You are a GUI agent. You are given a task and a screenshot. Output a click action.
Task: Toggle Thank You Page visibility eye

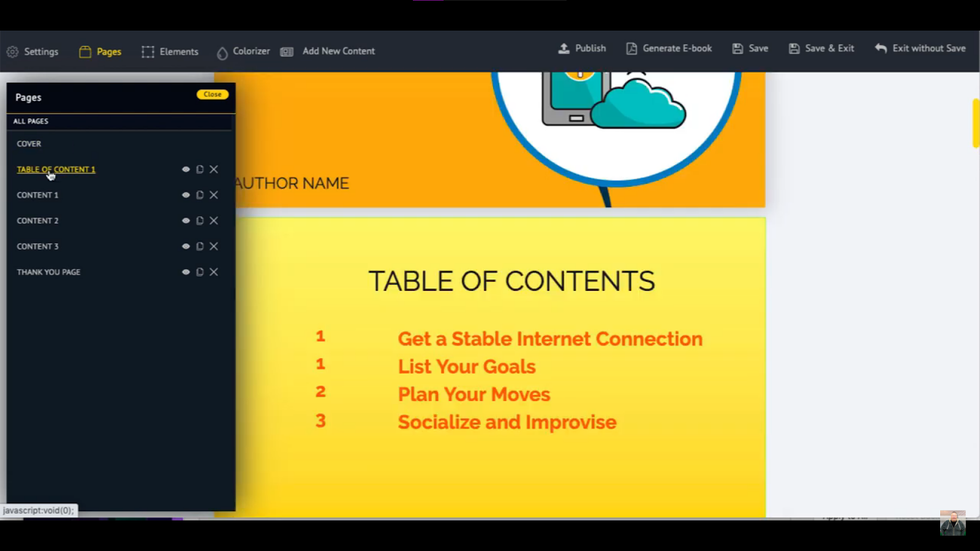186,272
